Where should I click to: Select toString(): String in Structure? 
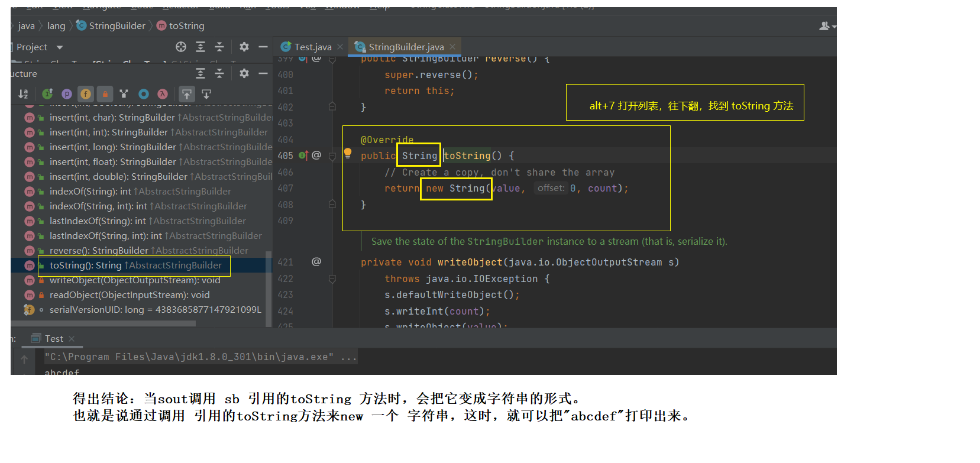click(x=141, y=266)
